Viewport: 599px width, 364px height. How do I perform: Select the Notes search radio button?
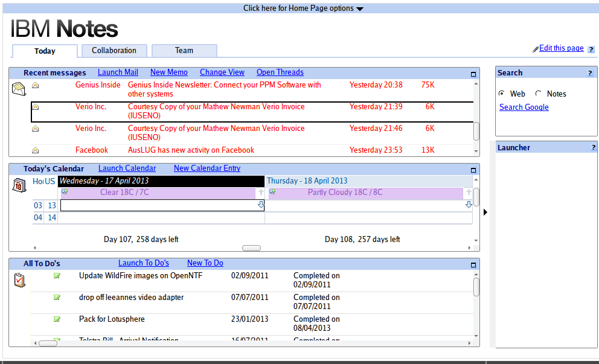pos(538,94)
